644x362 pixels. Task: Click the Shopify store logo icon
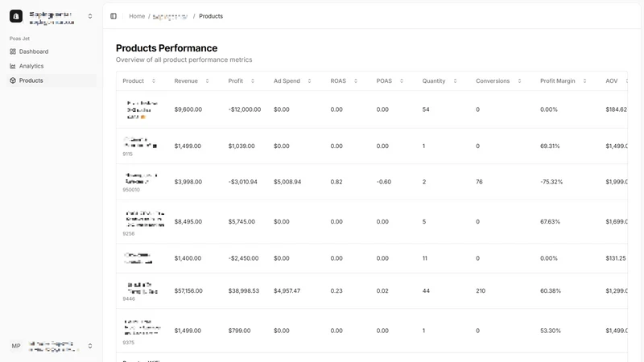[16, 16]
